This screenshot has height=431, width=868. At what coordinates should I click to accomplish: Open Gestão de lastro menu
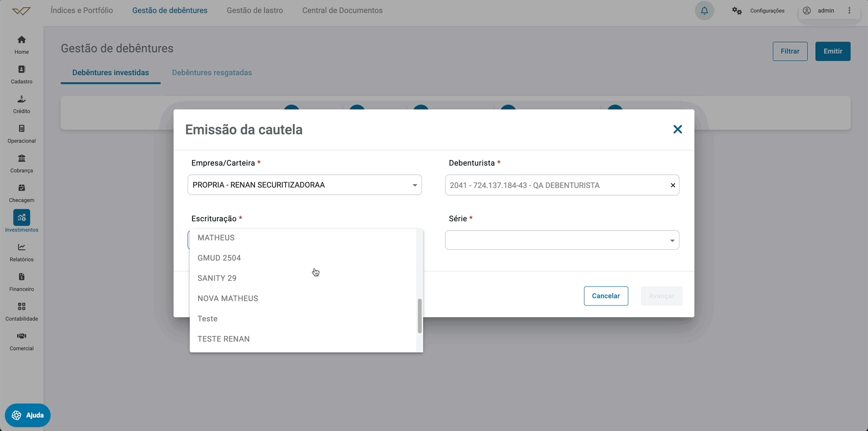point(255,11)
